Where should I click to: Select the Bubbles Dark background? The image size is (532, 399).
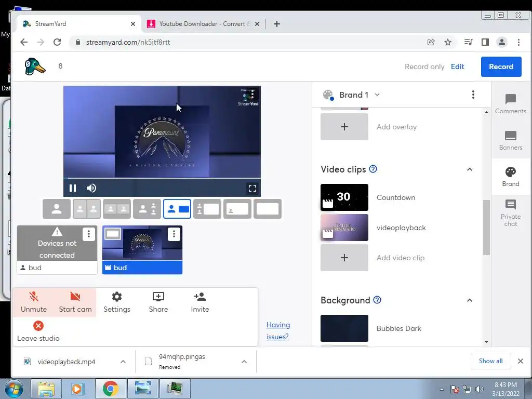(344, 328)
